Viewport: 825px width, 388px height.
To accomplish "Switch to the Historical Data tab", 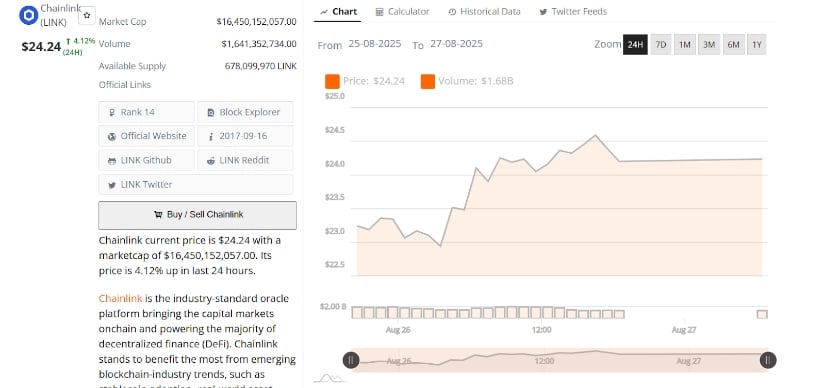I will click(x=485, y=12).
